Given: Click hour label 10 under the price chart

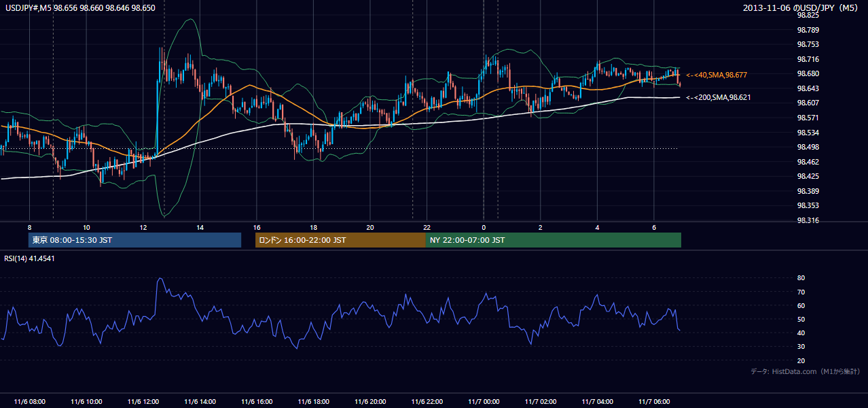Looking at the screenshot, I should tap(86, 227).
